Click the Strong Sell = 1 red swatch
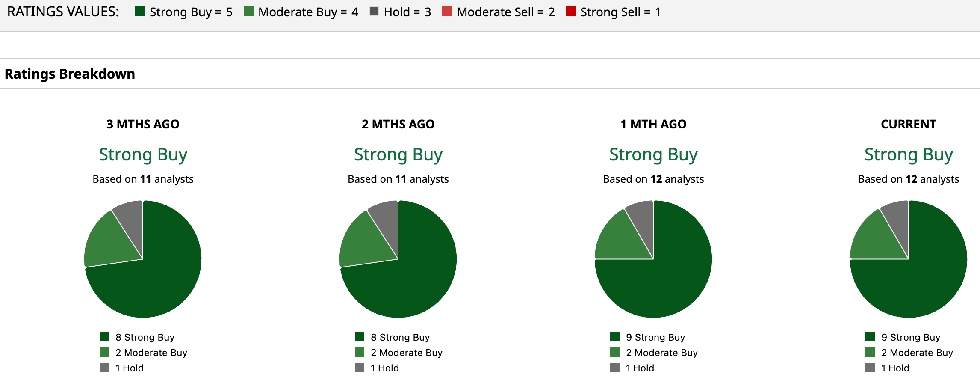 coord(571,12)
